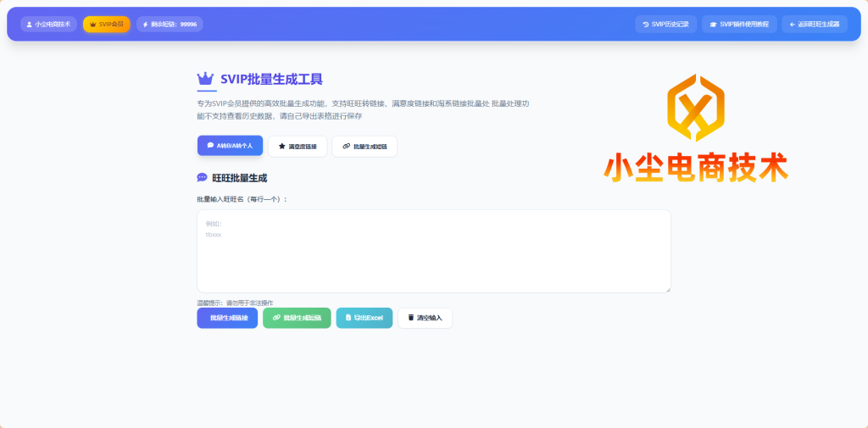Switch to the A转B/A转个人 tab
Screen dimensions: 868x428
[x=230, y=146]
